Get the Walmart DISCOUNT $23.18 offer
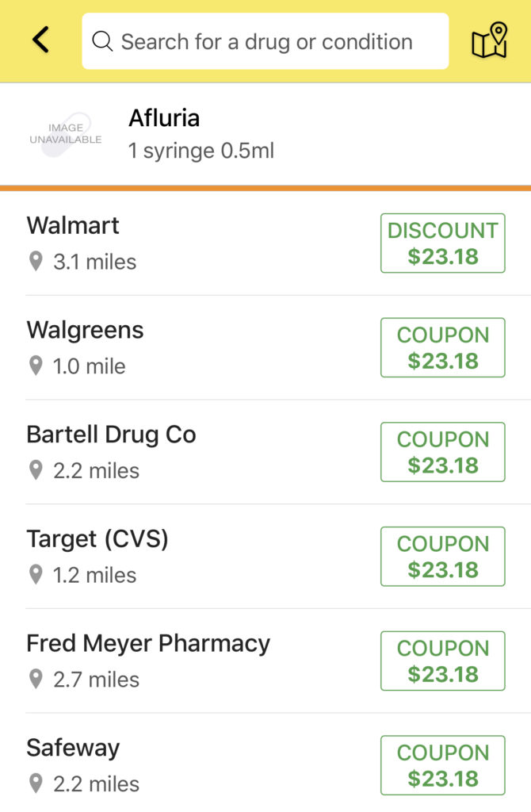Image resolution: width=531 pixels, height=812 pixels. click(x=442, y=243)
